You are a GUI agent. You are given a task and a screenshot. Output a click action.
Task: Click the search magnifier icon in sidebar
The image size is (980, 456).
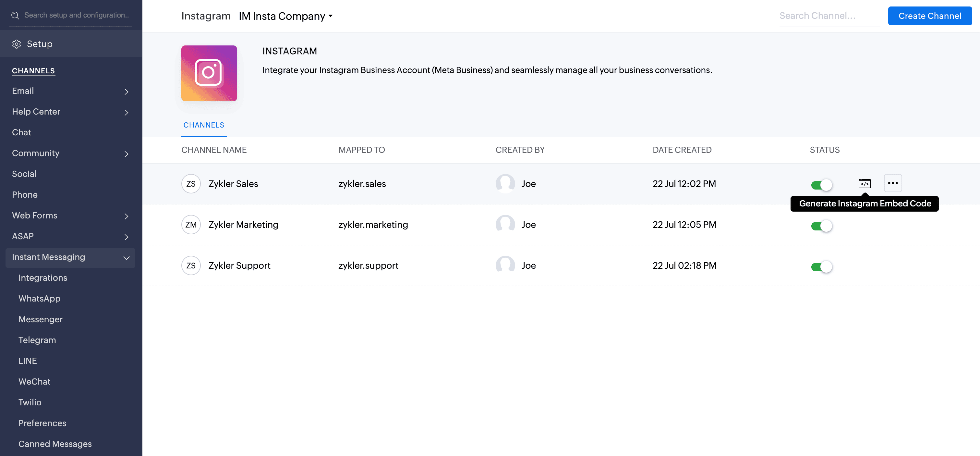pyautogui.click(x=15, y=15)
